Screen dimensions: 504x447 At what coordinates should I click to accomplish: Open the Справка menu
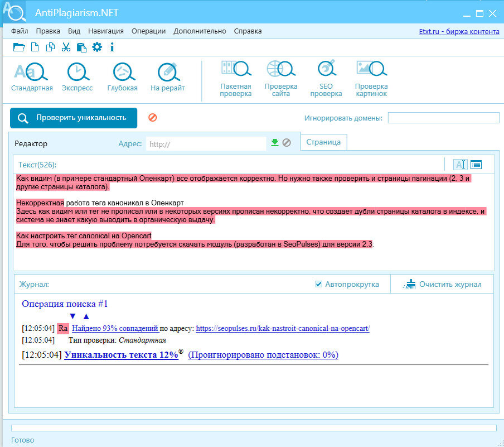(x=248, y=31)
